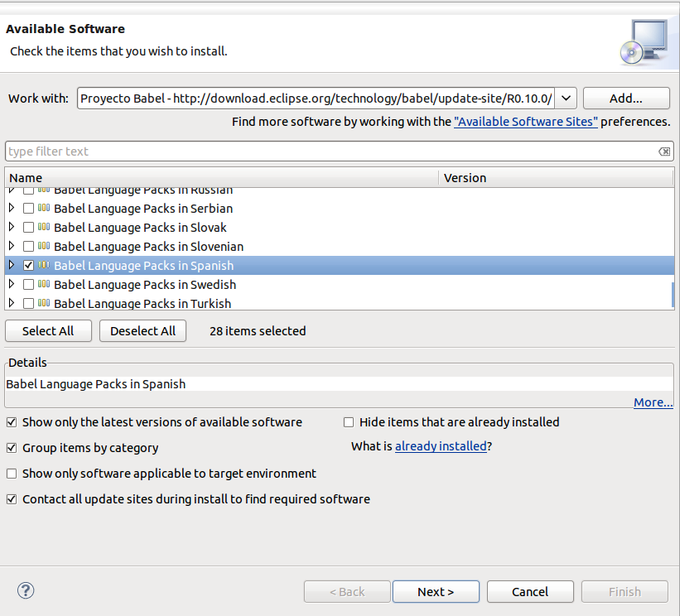Enable Hide items that are already installed
The height and width of the screenshot is (616, 680).
(x=349, y=422)
